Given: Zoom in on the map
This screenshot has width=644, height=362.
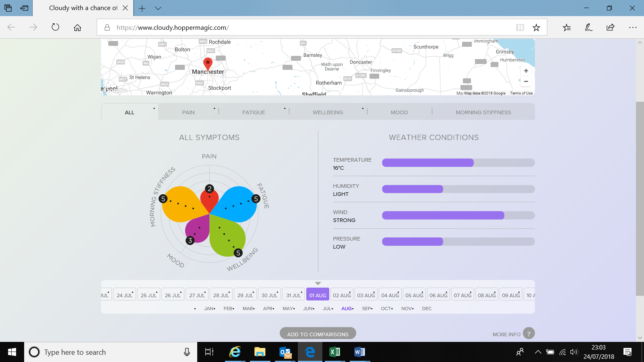Looking at the screenshot, I should (x=526, y=71).
